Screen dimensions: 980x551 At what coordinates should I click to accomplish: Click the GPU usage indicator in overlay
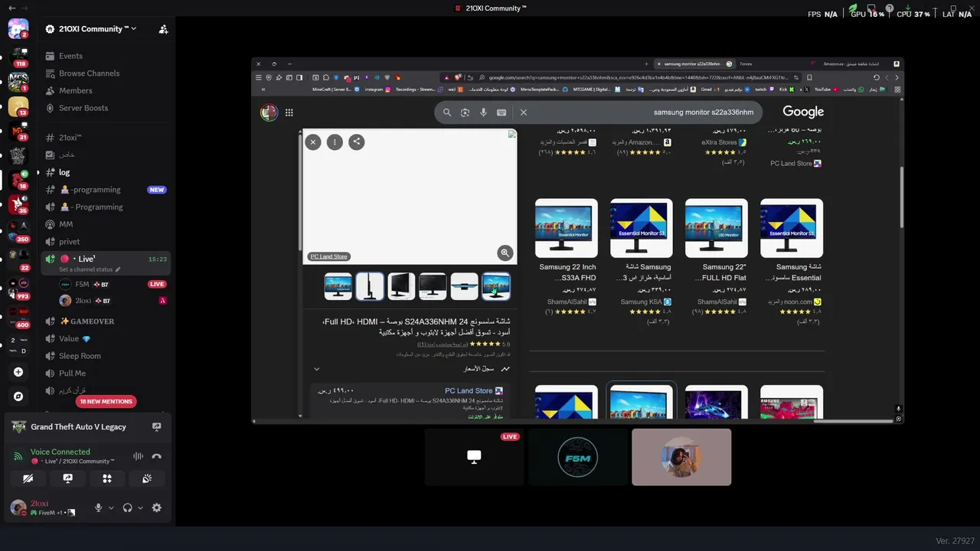pyautogui.click(x=867, y=14)
